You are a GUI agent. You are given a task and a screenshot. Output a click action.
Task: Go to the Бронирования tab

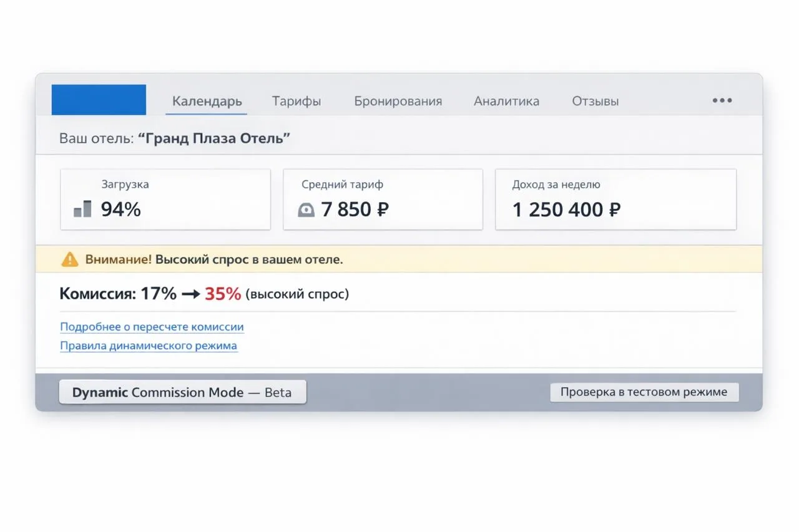(398, 101)
